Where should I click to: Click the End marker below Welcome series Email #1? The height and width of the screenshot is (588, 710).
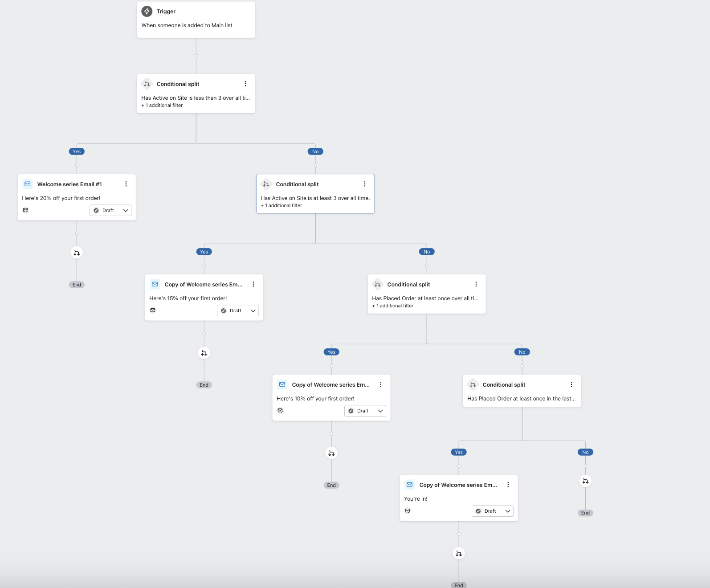(77, 285)
